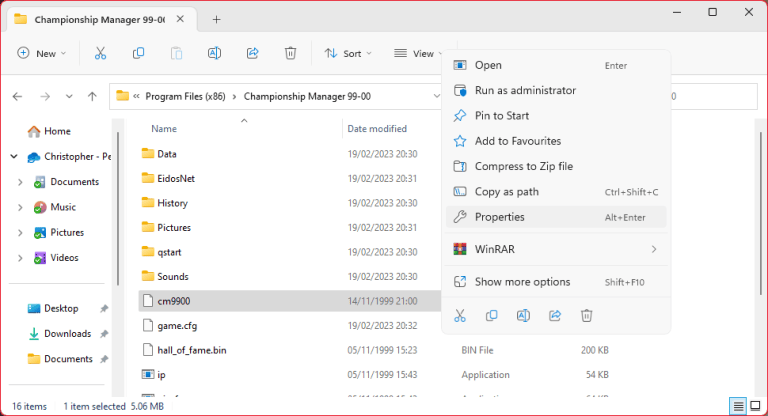This screenshot has width=768, height=416.
Task: Open the New dropdown menu
Action: click(x=42, y=53)
